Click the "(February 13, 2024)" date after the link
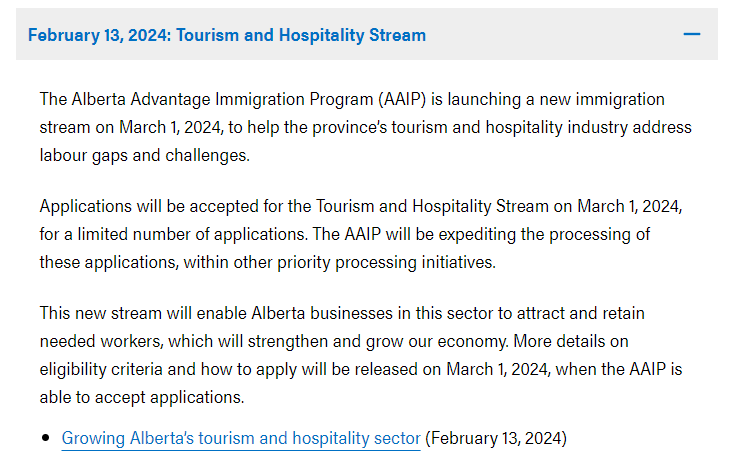Image resolution: width=729 pixels, height=465 pixels. pyautogui.click(x=496, y=438)
